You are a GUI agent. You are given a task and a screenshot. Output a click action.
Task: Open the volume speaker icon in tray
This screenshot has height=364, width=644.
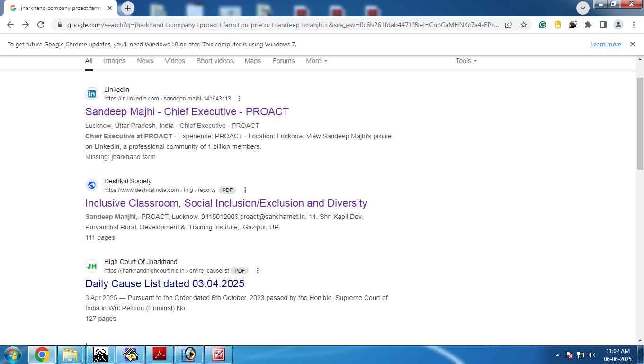591,355
